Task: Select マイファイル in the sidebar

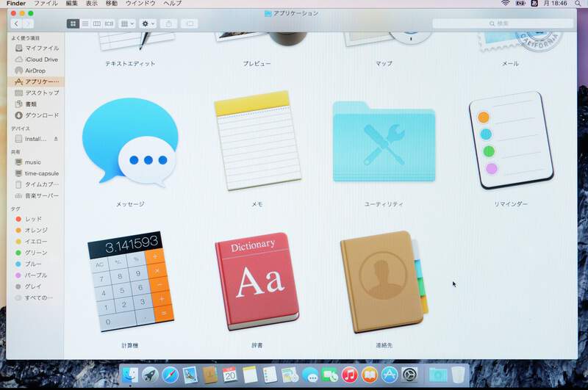Action: click(36, 48)
